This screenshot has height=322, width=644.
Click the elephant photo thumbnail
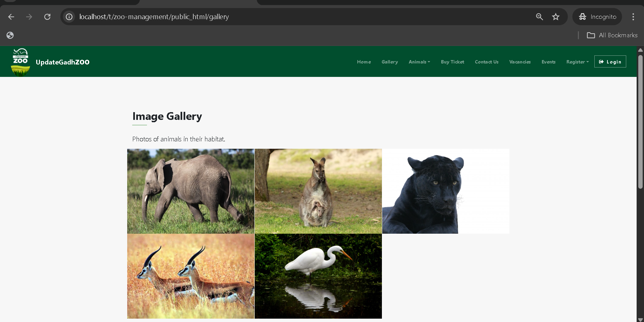tap(191, 191)
